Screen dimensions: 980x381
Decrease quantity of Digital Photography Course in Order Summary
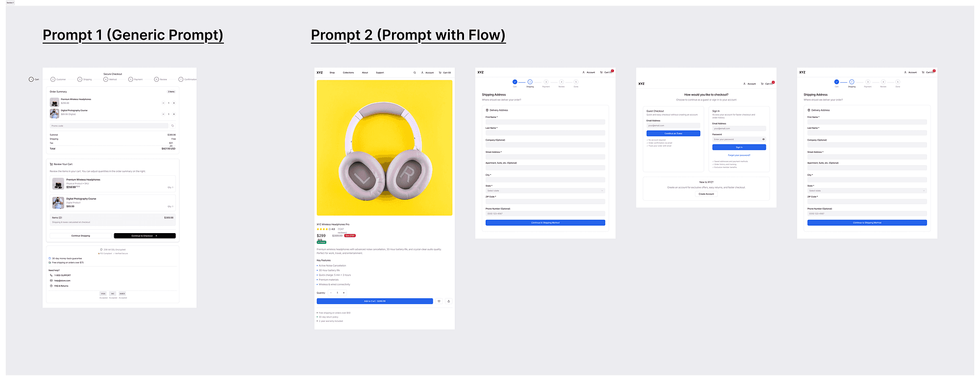pos(163,114)
